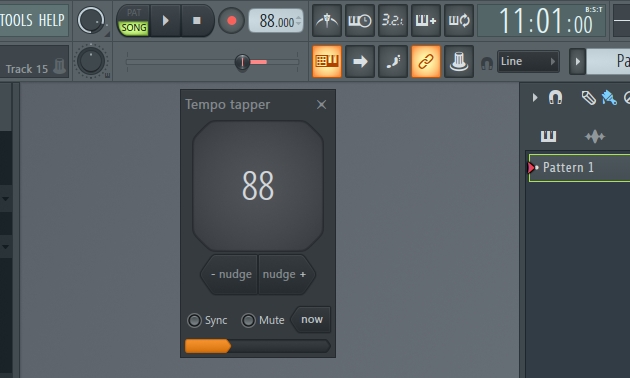Stop playback with Stop button
The image size is (630, 378).
(196, 20)
